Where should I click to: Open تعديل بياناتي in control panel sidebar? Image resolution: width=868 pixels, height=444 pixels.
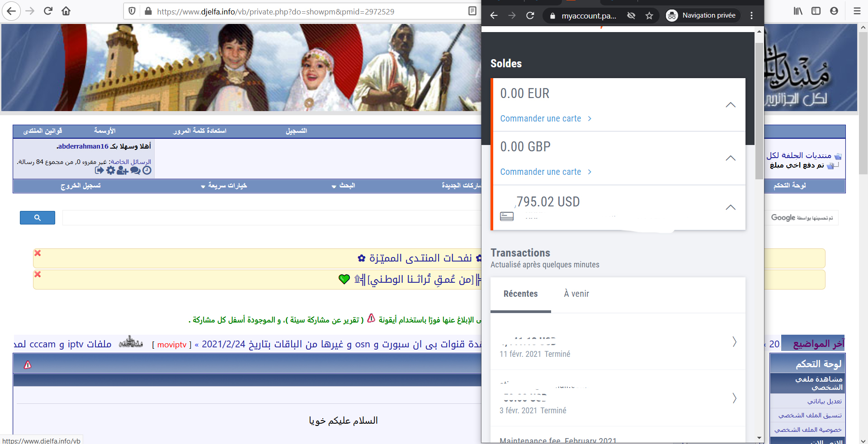click(x=825, y=401)
